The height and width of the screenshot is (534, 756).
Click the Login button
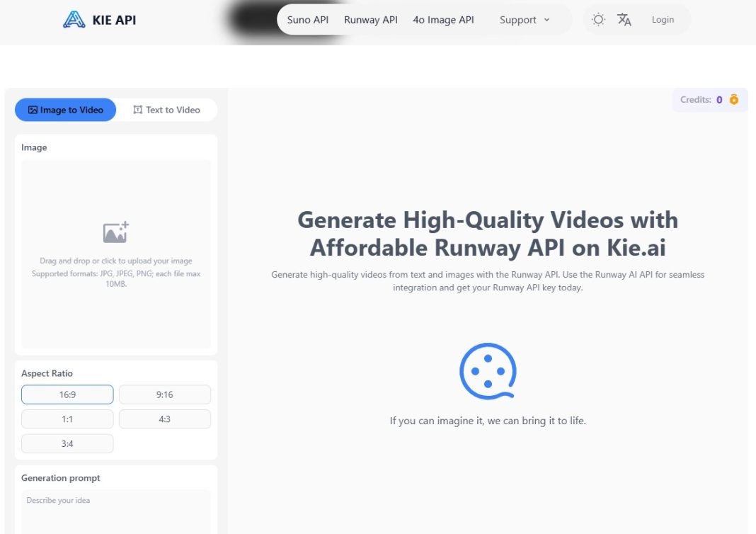pos(663,19)
